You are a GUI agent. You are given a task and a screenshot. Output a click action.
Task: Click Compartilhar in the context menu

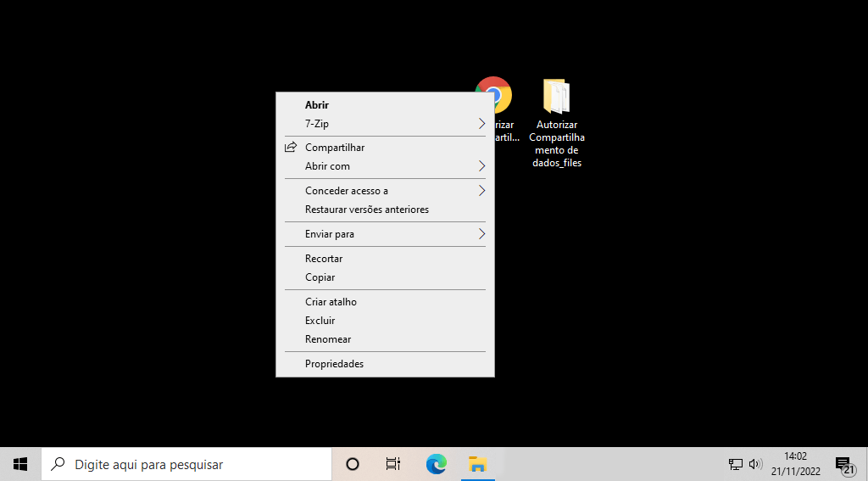[x=334, y=148]
